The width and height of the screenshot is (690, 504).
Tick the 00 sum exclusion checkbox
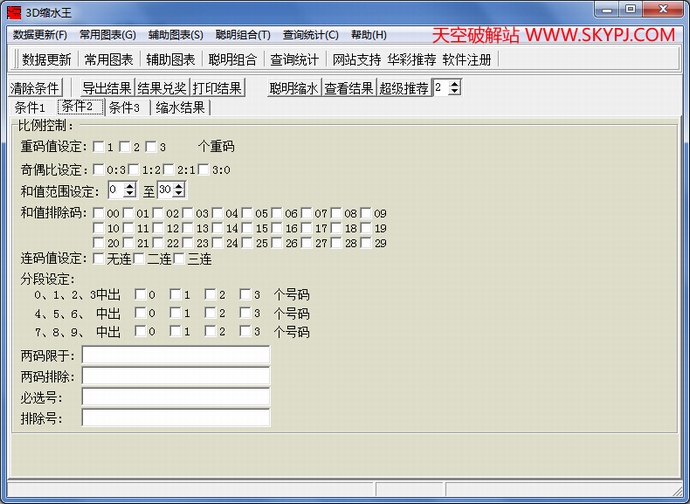(99, 213)
